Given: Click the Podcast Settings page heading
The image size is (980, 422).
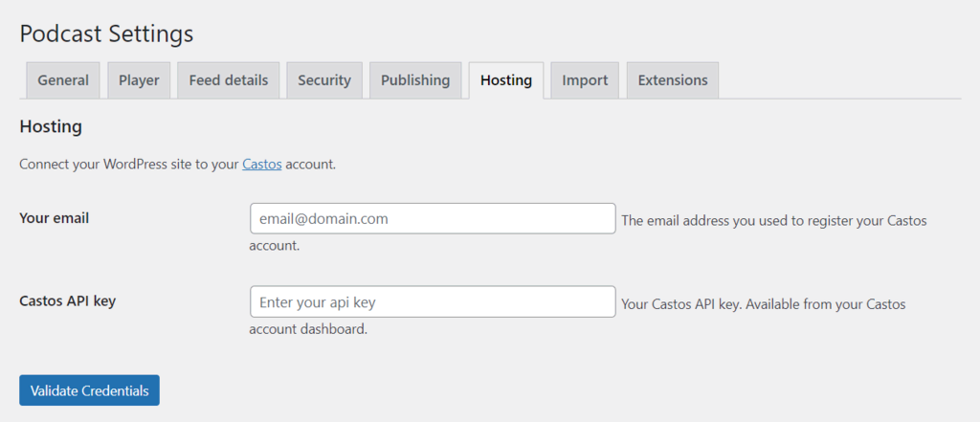Looking at the screenshot, I should click(106, 33).
